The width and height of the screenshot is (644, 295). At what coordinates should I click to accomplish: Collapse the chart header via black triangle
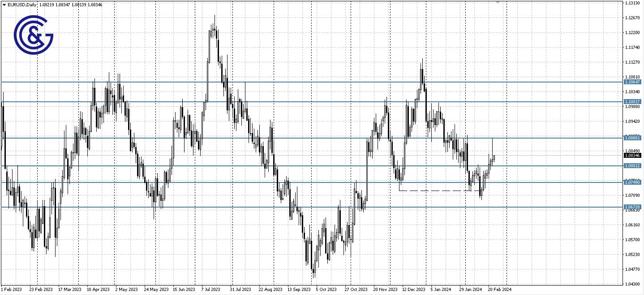4,4
